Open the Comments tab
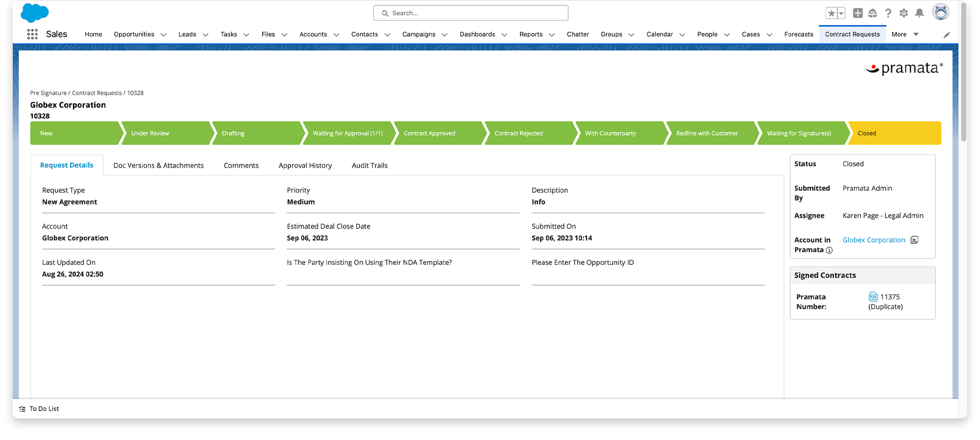Image resolution: width=980 pixels, height=440 pixels. click(241, 166)
